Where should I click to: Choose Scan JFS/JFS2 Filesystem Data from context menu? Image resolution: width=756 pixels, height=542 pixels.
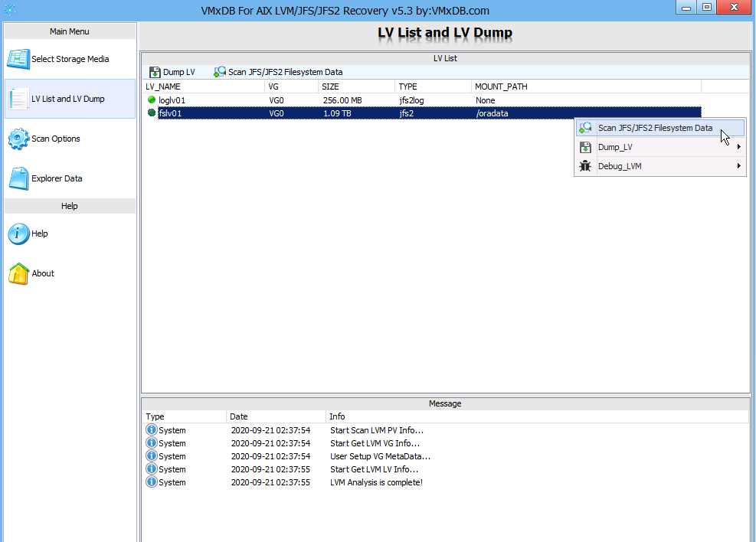tap(660, 128)
